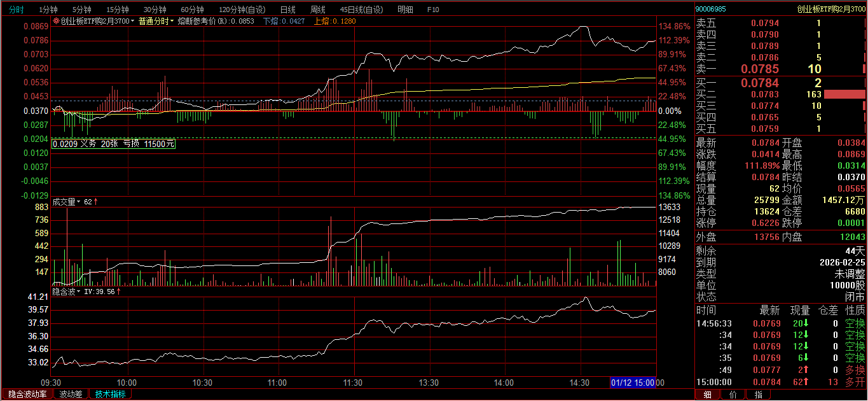This screenshot has height=401, width=868.
Task: Toggle the 技术指标 tab
Action: pos(110,394)
